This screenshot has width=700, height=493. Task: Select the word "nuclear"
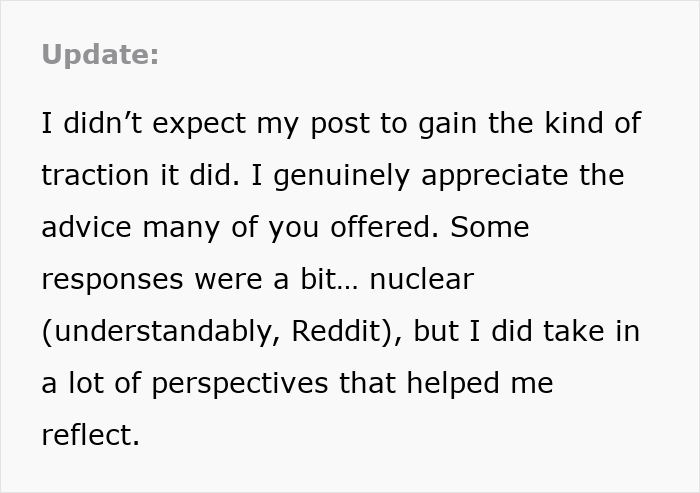tap(421, 280)
